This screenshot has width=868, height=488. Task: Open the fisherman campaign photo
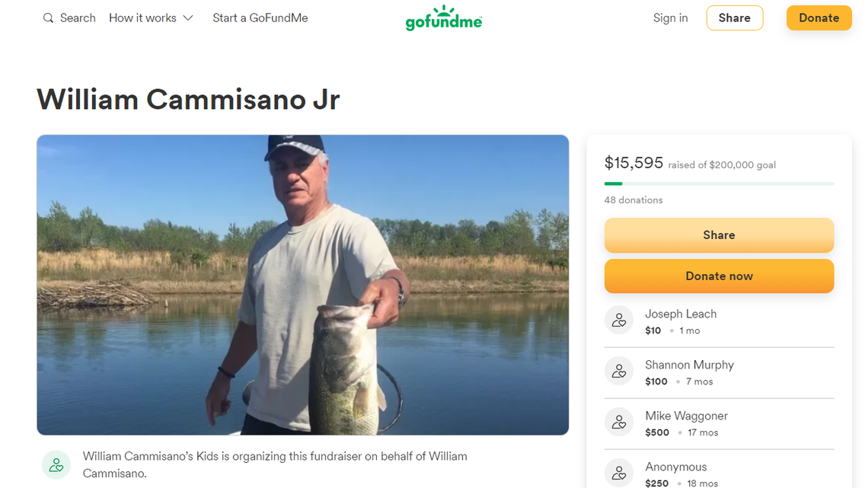pyautogui.click(x=302, y=285)
